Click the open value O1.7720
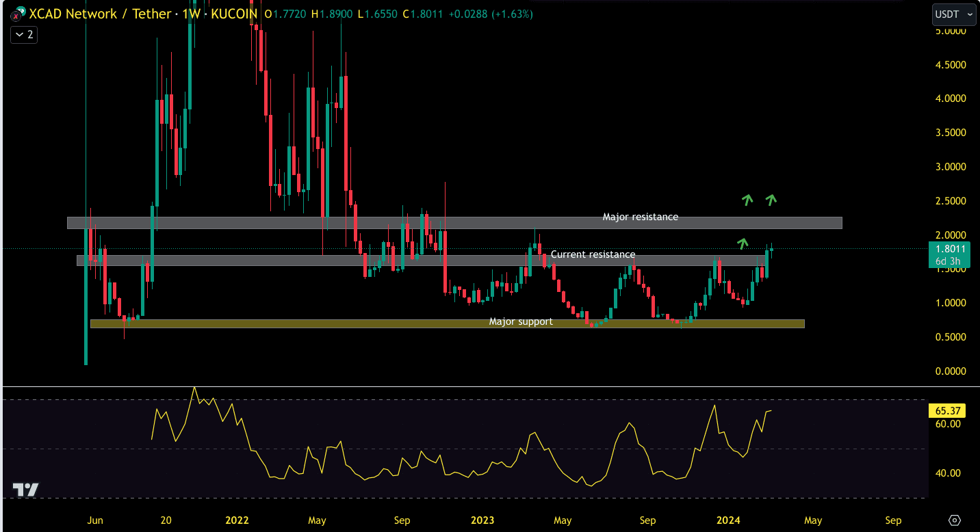 tap(286, 14)
